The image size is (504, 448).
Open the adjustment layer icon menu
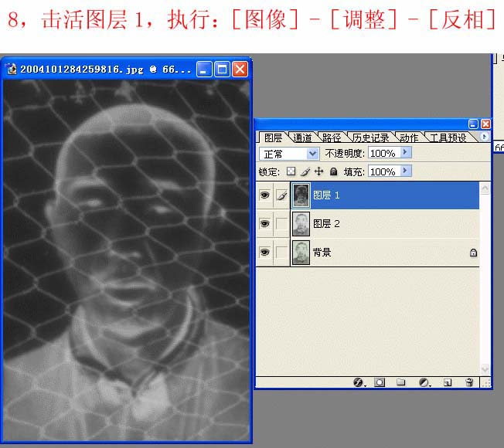[424, 382]
